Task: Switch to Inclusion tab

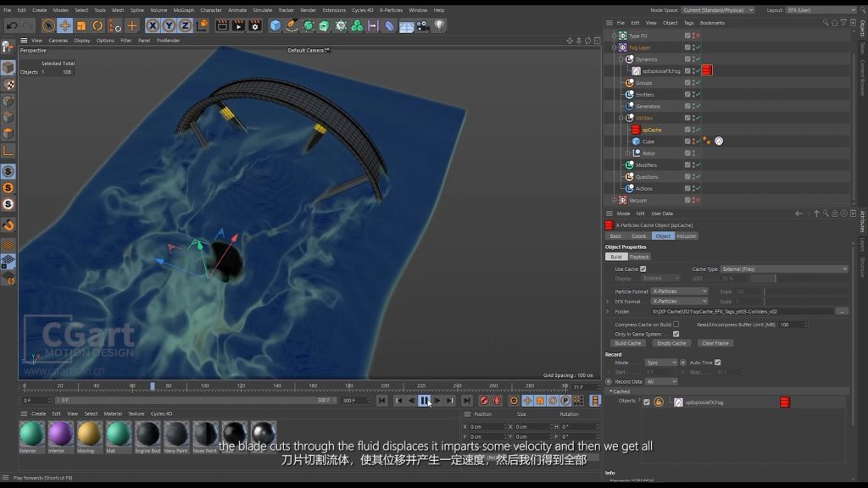Action: [686, 236]
